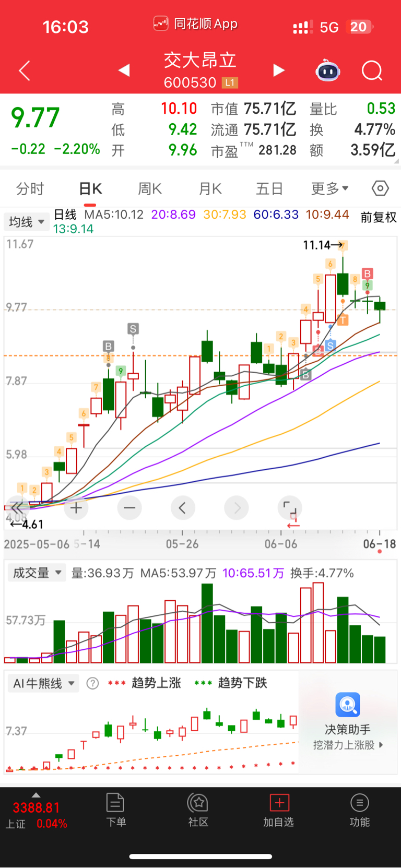Open search with the magnifier icon
Image resolution: width=401 pixels, height=868 pixels.
372,70
